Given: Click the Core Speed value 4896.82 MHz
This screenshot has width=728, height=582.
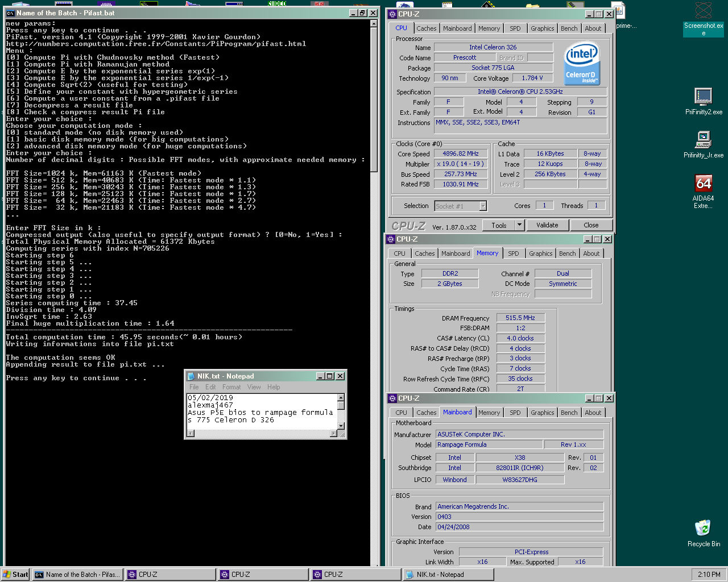Looking at the screenshot, I should click(x=461, y=154).
